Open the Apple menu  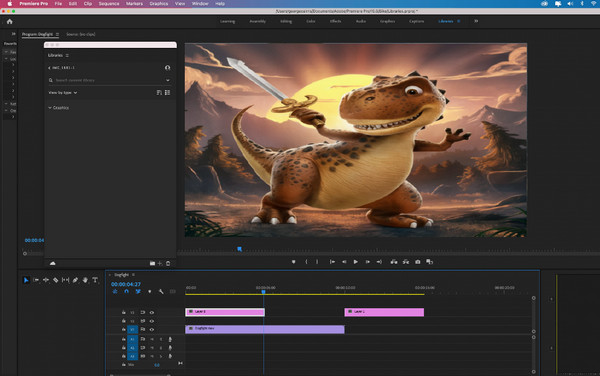(x=10, y=3)
